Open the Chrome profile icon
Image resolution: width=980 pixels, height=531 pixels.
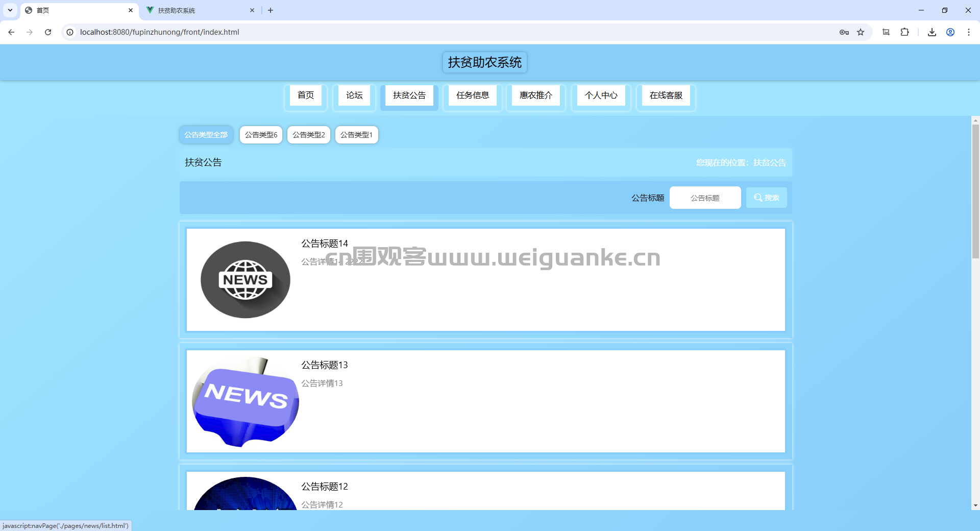click(950, 32)
